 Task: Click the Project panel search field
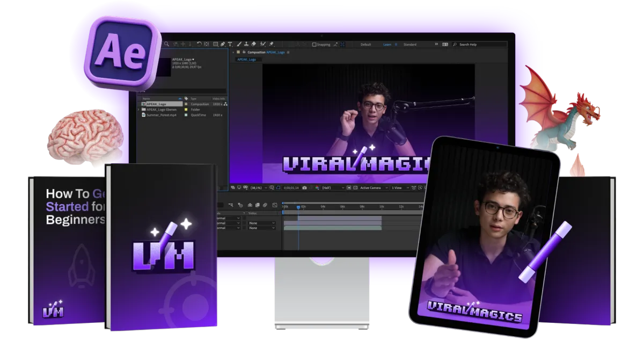(x=182, y=91)
